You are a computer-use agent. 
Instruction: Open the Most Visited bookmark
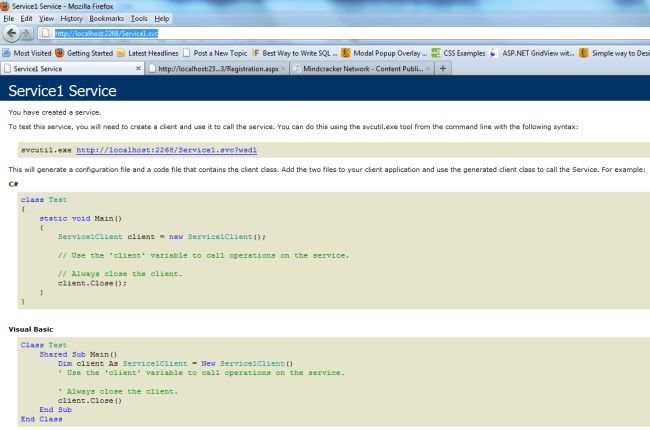(x=27, y=53)
